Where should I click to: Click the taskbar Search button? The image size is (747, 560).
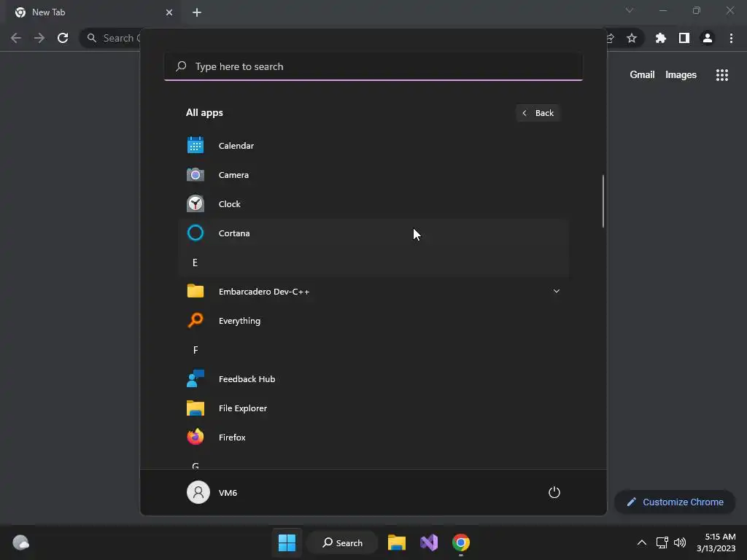pyautogui.click(x=343, y=542)
